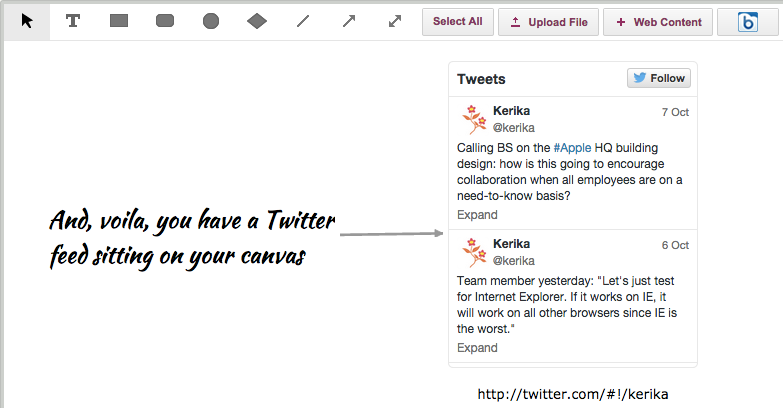
Task: Click the 6 Oct timestamp
Action: 675,245
